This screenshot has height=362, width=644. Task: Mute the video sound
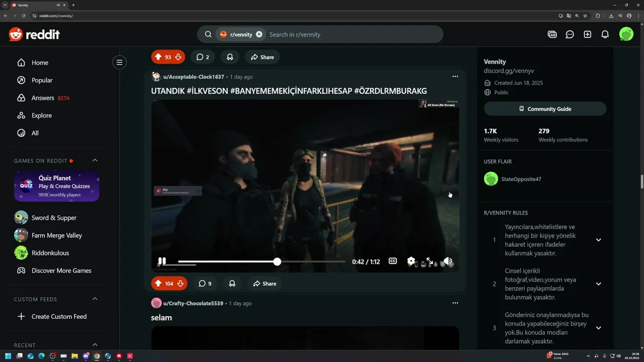(x=447, y=261)
